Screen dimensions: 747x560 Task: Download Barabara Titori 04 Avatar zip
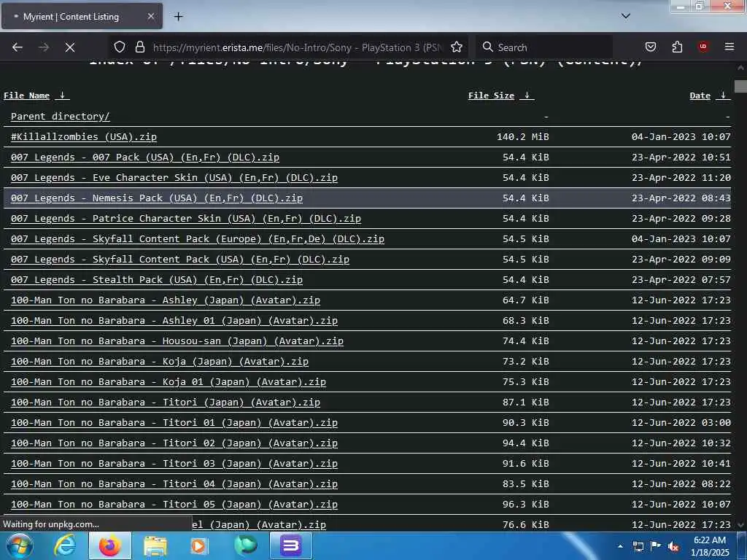click(174, 484)
